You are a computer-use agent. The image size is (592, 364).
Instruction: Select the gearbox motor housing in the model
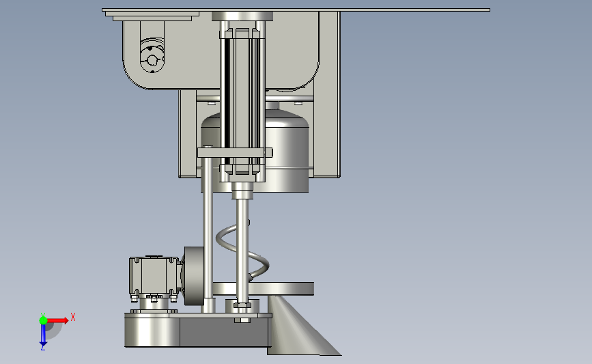[x=153, y=277]
